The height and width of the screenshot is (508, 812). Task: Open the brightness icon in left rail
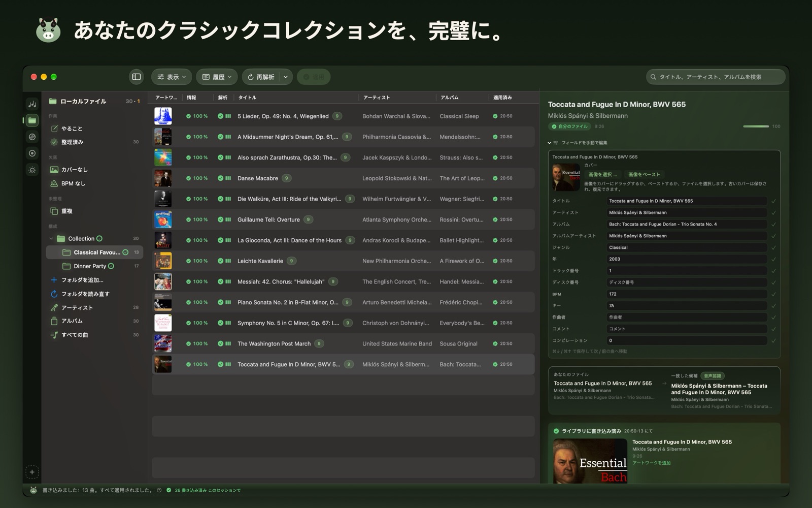(x=32, y=170)
